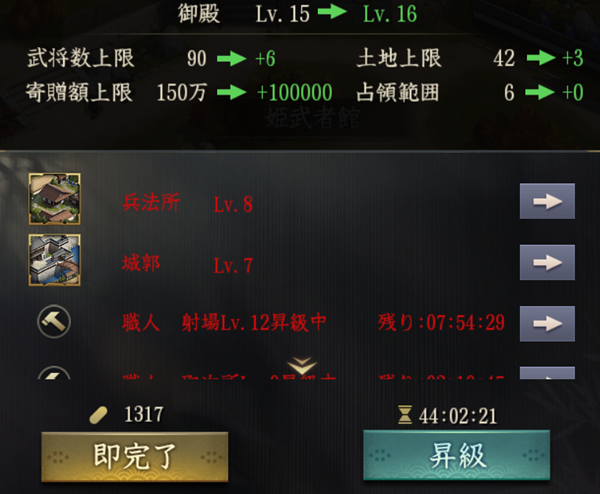Screen dimensions: 600x494
Task: Click the 寄贈額上限 stat row
Action: click(179, 93)
